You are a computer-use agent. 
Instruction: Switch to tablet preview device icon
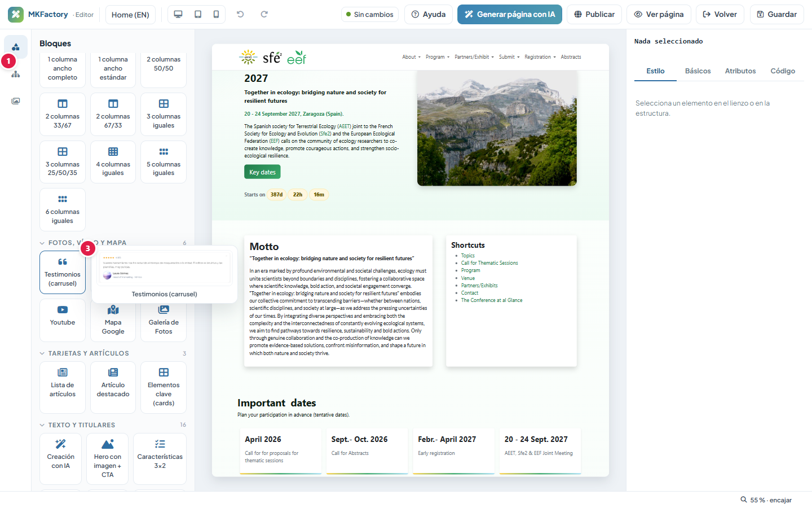coord(198,14)
